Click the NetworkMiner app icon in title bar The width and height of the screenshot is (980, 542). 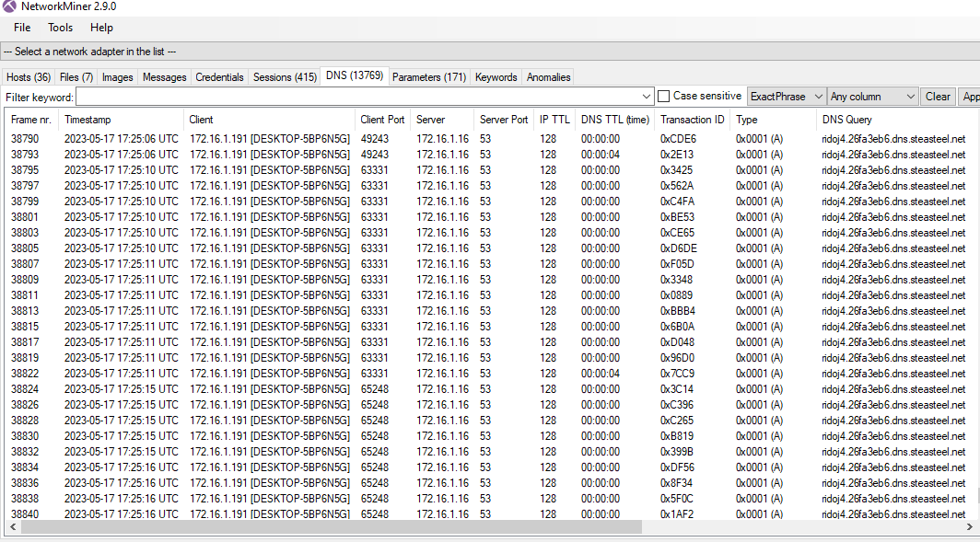point(9,6)
